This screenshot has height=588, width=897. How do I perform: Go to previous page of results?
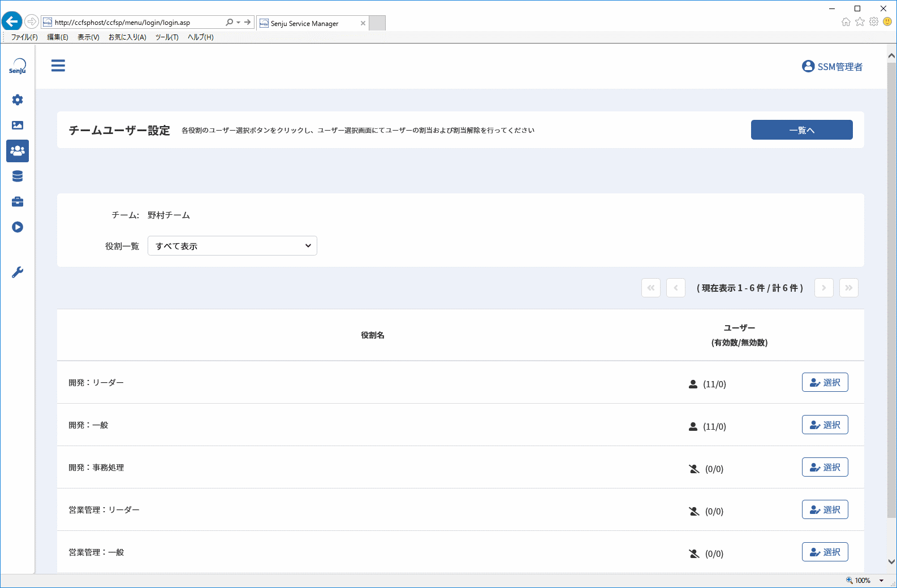[x=676, y=288]
